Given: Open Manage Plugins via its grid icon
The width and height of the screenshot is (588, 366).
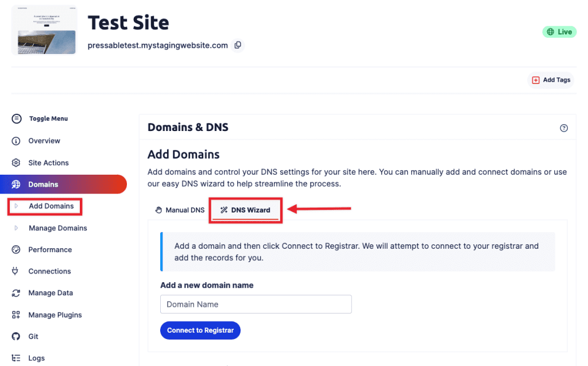Looking at the screenshot, I should pos(16,314).
